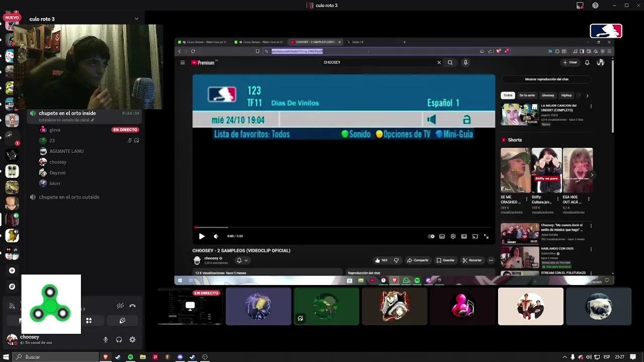
Task: Open YouTube notifications bell in header
Action: 587,62
